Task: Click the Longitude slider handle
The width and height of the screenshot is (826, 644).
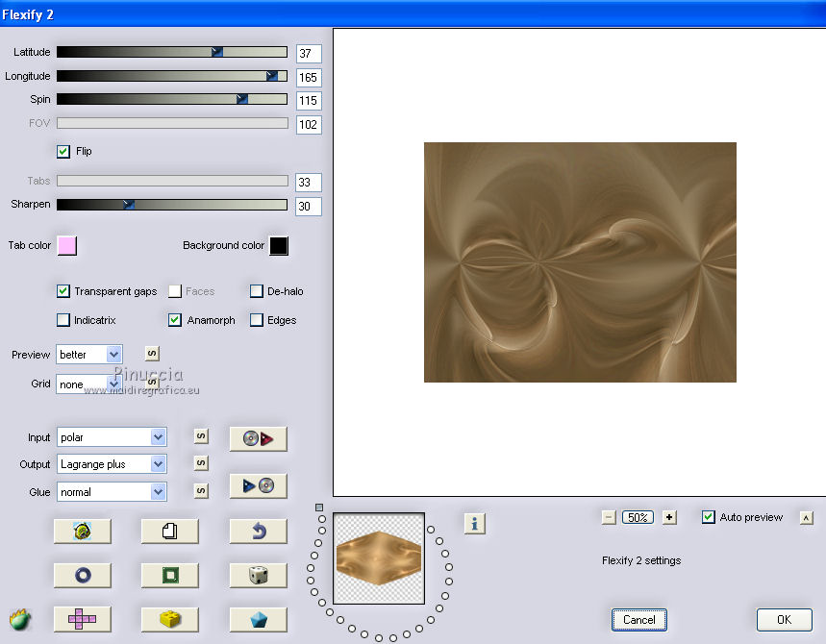Action: [x=272, y=76]
